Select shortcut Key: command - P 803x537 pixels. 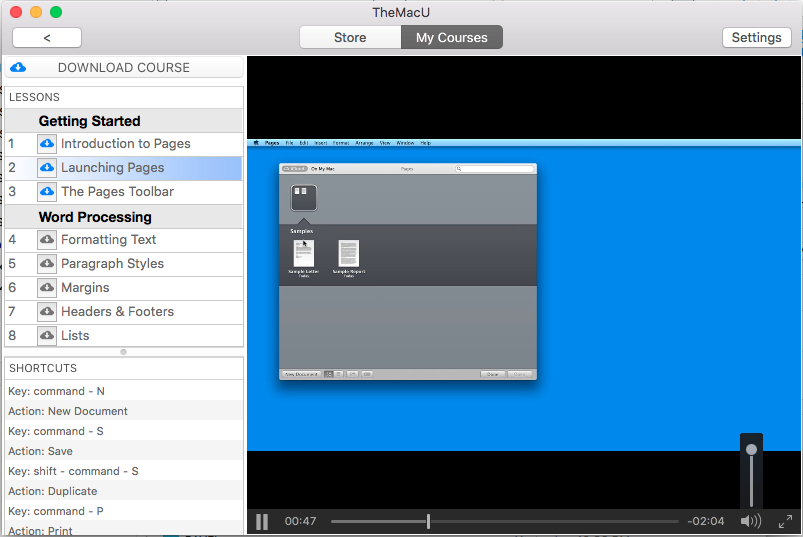click(124, 511)
